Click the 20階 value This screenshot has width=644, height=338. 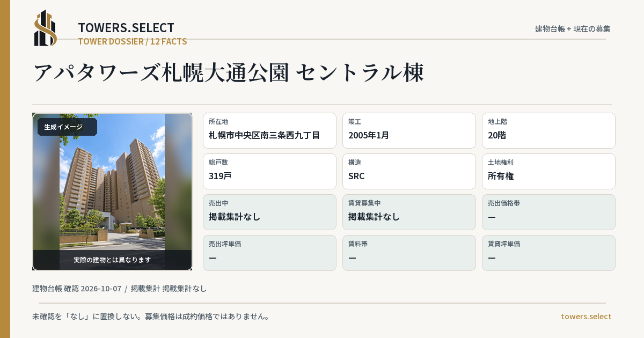pos(497,135)
